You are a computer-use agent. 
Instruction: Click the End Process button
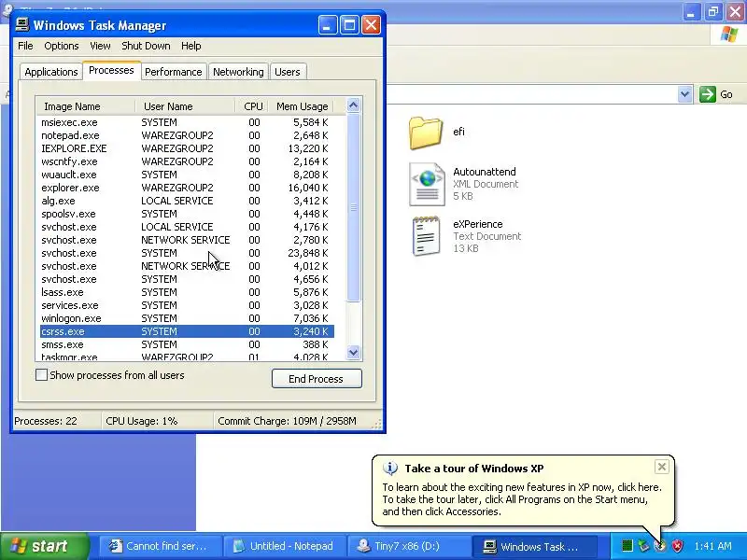click(317, 379)
